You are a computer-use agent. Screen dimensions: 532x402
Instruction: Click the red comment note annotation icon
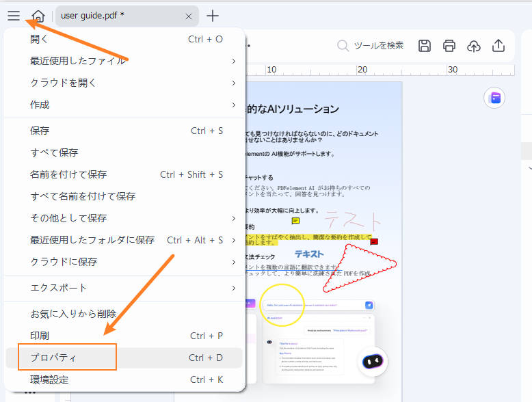pos(374,241)
